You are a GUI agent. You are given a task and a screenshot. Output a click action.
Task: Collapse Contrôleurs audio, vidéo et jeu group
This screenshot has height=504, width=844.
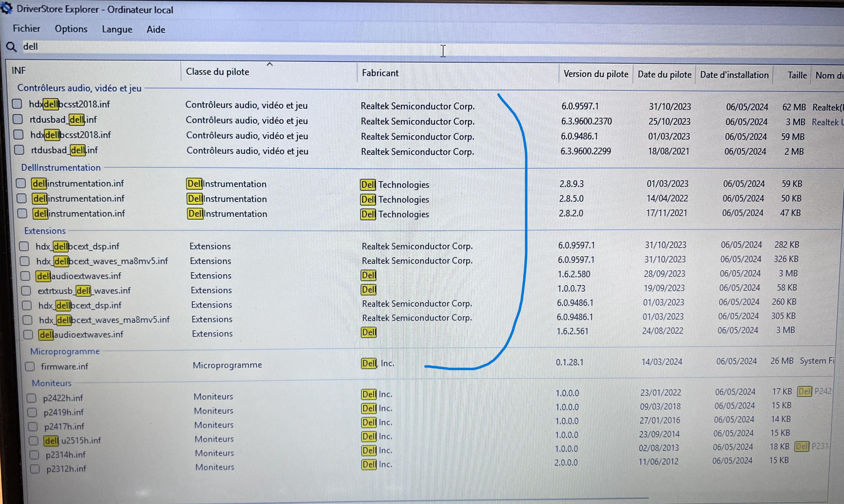click(x=79, y=88)
